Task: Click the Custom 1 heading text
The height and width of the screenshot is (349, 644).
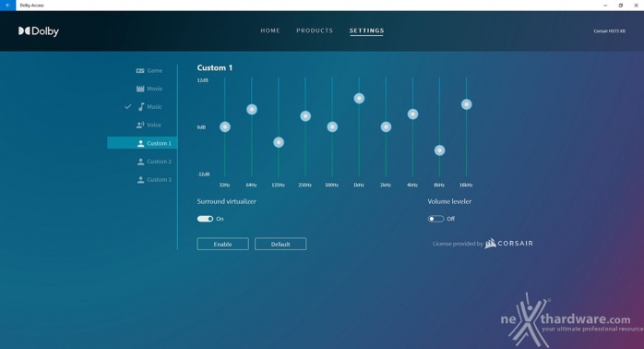Action: pos(214,67)
